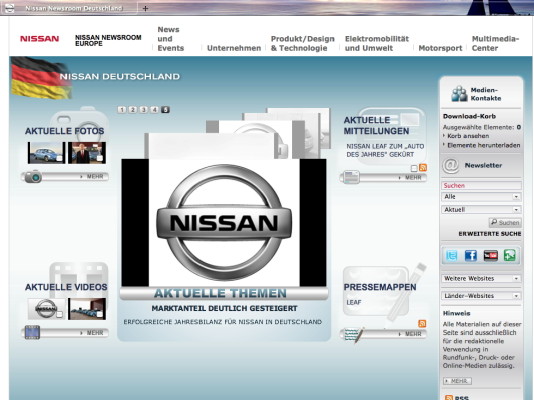Expand the Länder-Websites dropdown
This screenshot has height=400, width=534.
point(481,296)
